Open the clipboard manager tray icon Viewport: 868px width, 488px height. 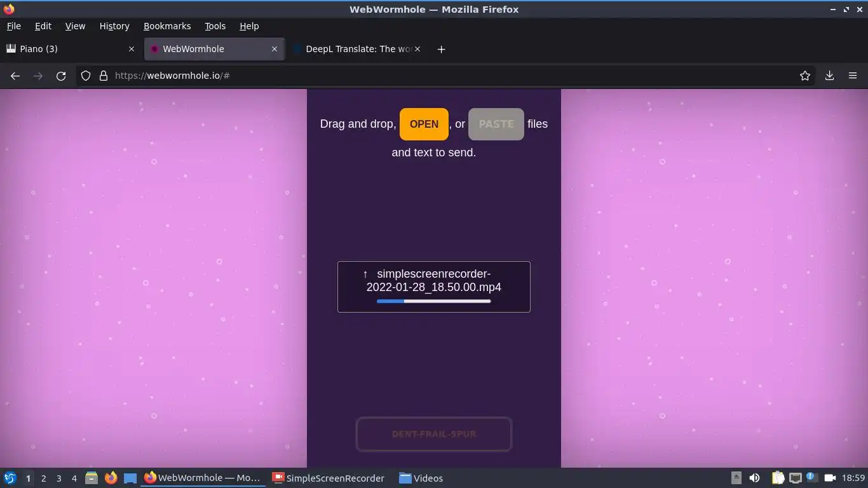[x=778, y=478]
